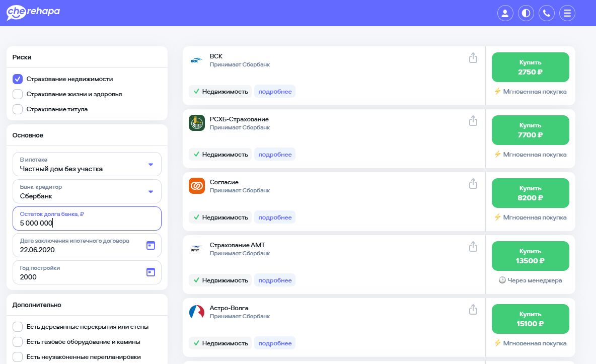This screenshot has width=596, height=364.
Task: Buy Страхование АМТ policy for 13500 ₽
Action: click(530, 256)
